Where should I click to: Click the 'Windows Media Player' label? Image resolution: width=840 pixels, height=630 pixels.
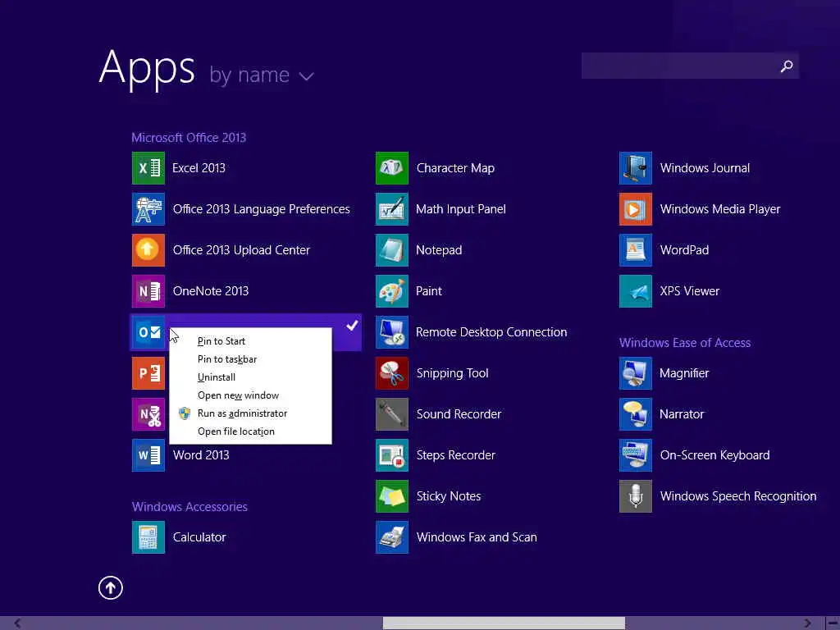[x=720, y=209]
